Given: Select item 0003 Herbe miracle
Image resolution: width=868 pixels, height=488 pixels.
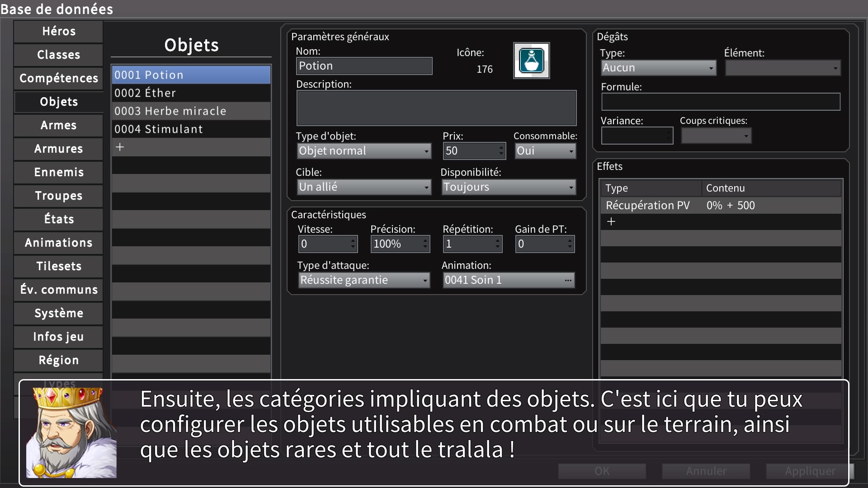Looking at the screenshot, I should click(x=191, y=111).
